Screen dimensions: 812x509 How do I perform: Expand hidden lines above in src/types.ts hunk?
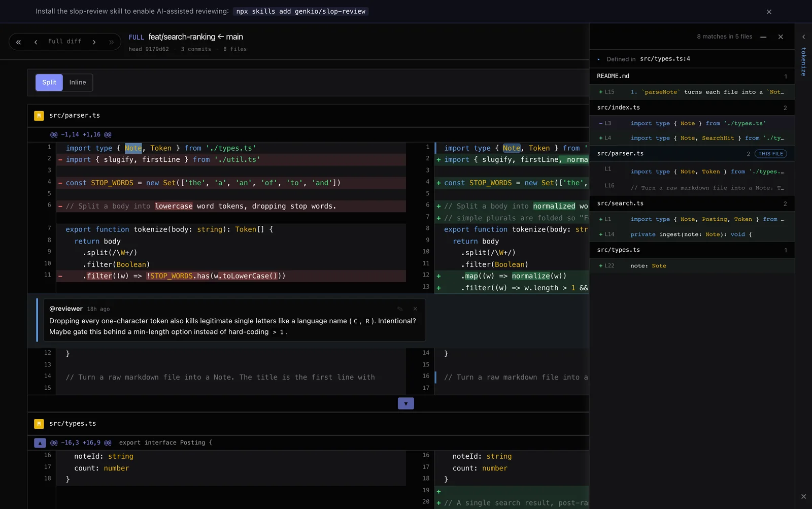pyautogui.click(x=40, y=443)
